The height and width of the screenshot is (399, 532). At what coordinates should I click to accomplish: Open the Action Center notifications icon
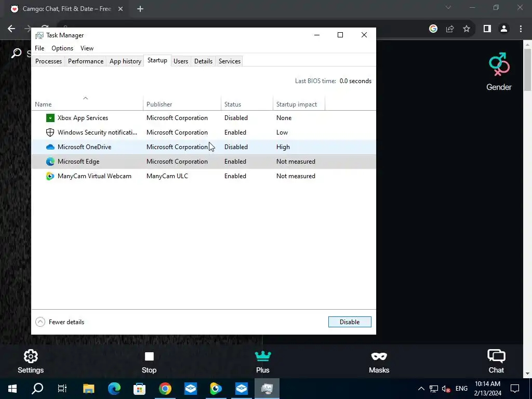(515, 389)
